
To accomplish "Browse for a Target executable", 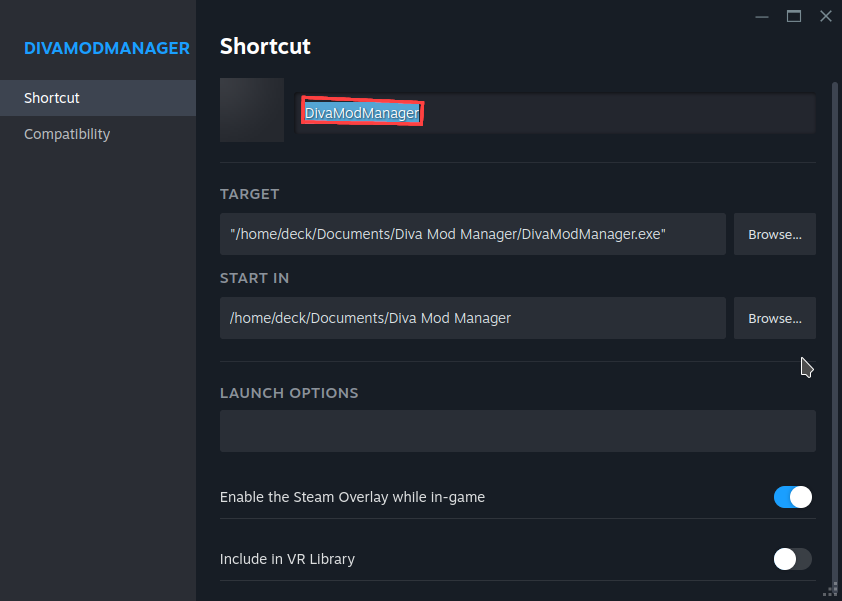I will point(775,234).
